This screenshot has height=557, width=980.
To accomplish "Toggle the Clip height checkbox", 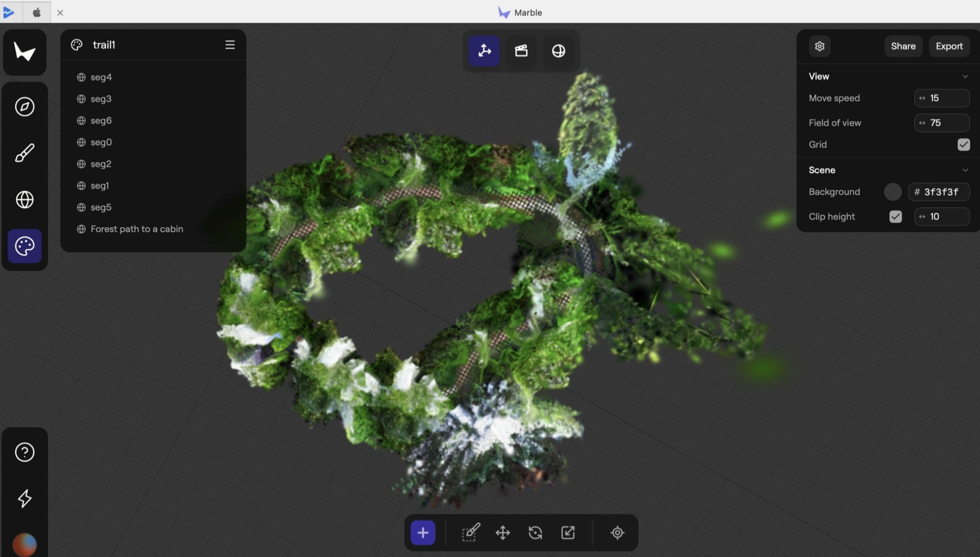I will tap(895, 216).
